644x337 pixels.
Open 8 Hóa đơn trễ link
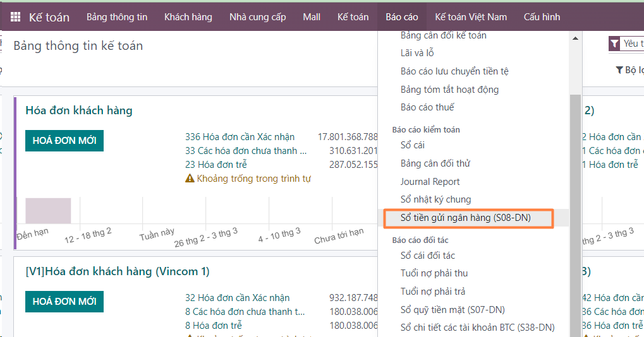pos(214,326)
